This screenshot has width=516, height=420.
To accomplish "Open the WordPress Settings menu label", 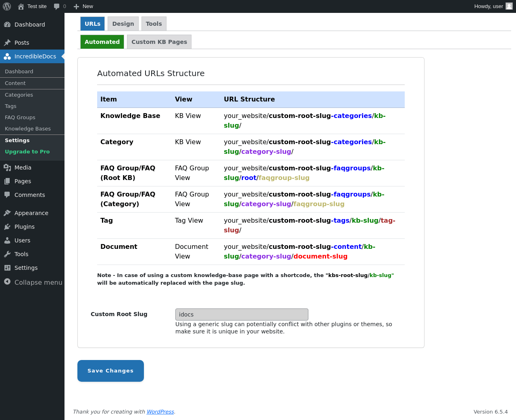I will pyautogui.click(x=26, y=268).
